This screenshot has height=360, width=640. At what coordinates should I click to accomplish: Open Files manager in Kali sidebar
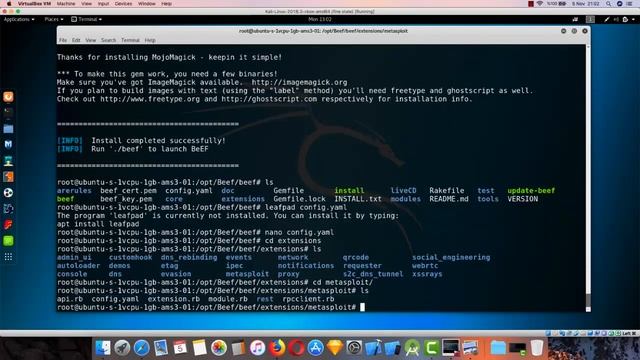click(x=8, y=129)
